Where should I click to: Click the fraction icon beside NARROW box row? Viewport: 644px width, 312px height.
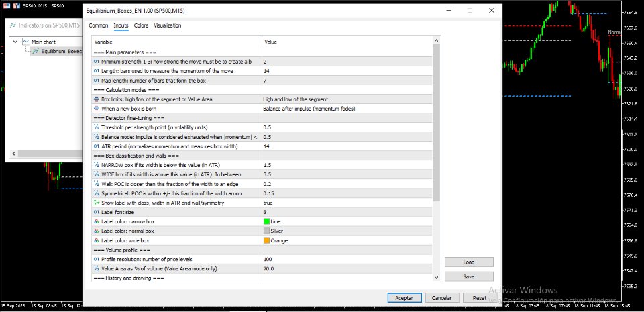(x=97, y=165)
